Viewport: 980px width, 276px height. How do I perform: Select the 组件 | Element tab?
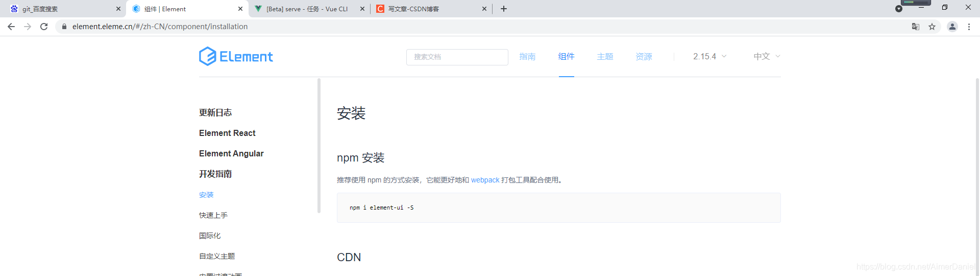coord(187,9)
